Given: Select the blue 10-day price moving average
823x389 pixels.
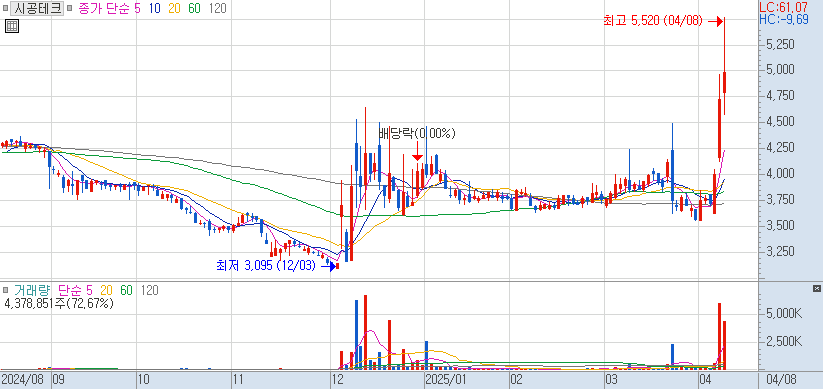Looking at the screenshot, I should (x=154, y=9).
